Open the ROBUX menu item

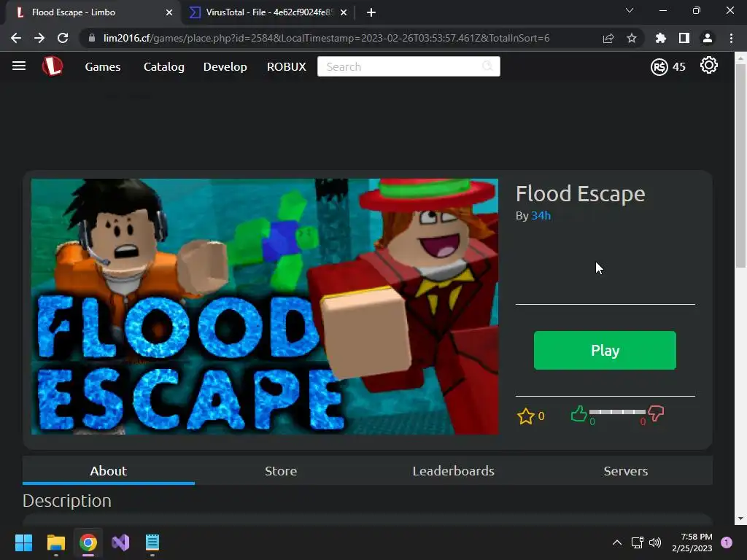tap(286, 66)
